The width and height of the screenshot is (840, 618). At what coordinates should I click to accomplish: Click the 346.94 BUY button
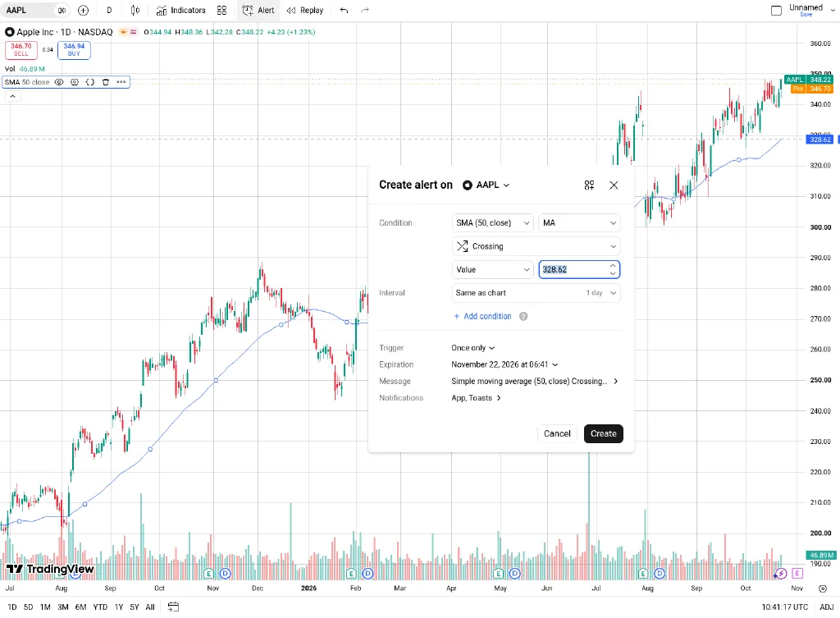(x=74, y=50)
